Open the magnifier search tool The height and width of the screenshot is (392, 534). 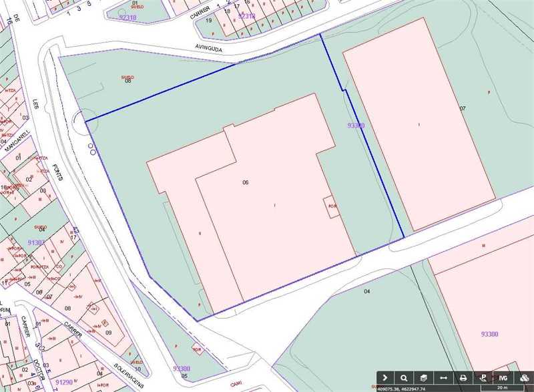(405, 377)
